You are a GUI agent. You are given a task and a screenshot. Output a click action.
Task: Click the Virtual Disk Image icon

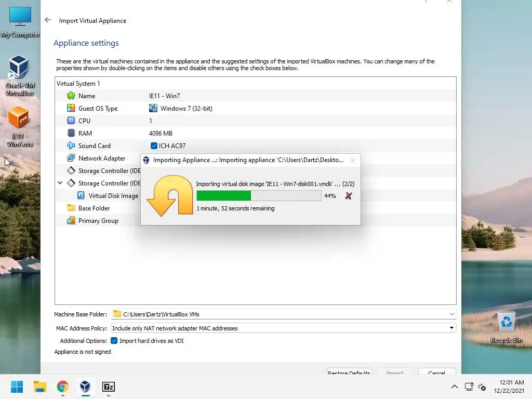81,195
